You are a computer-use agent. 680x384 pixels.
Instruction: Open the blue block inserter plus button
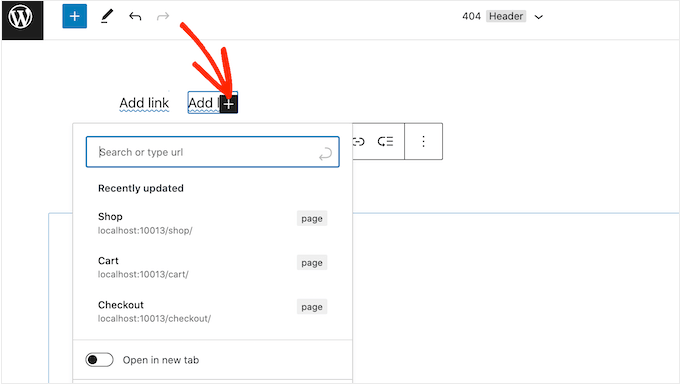75,16
